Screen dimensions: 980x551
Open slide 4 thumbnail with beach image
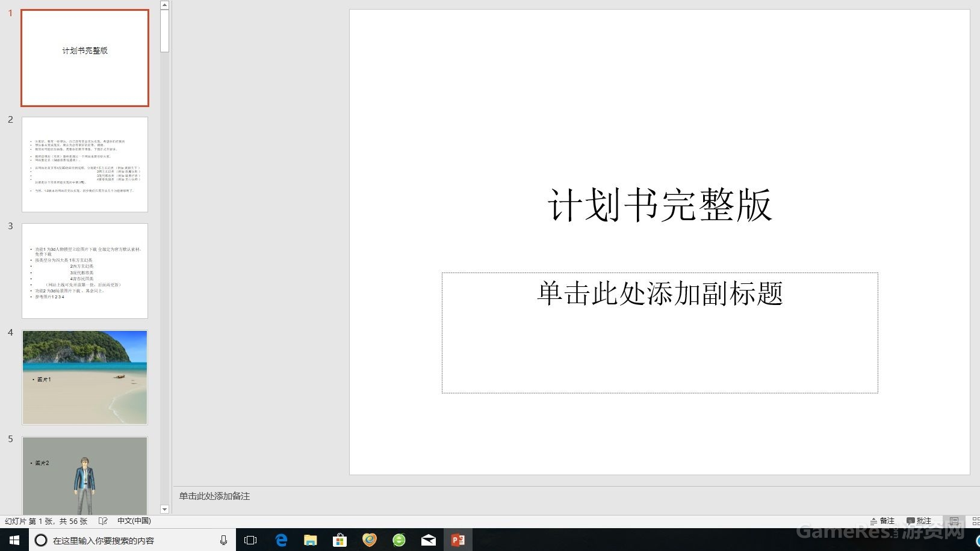(85, 377)
